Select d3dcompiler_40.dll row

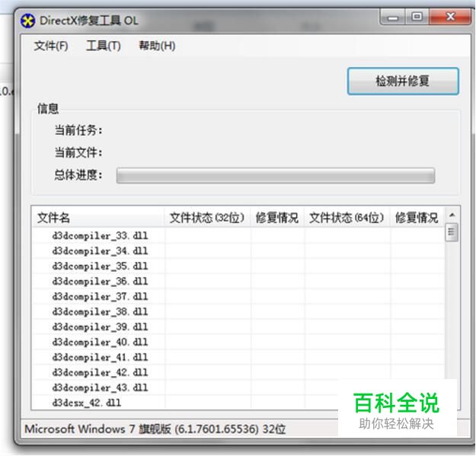pos(238,342)
